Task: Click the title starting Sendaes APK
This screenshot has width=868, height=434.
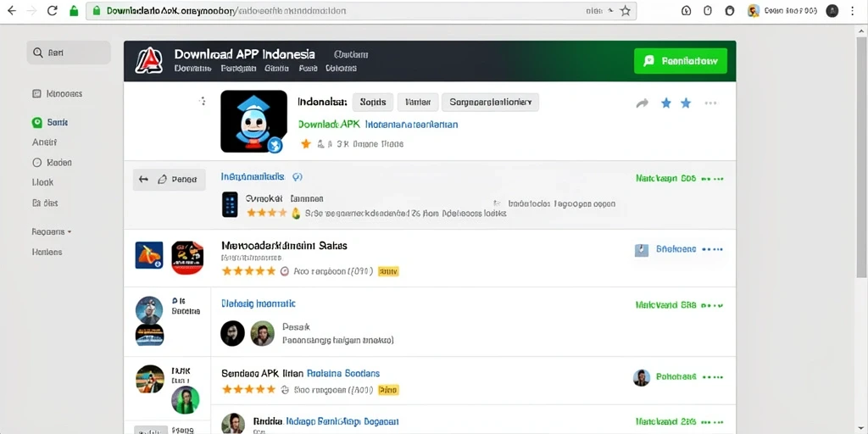Action: [301, 373]
